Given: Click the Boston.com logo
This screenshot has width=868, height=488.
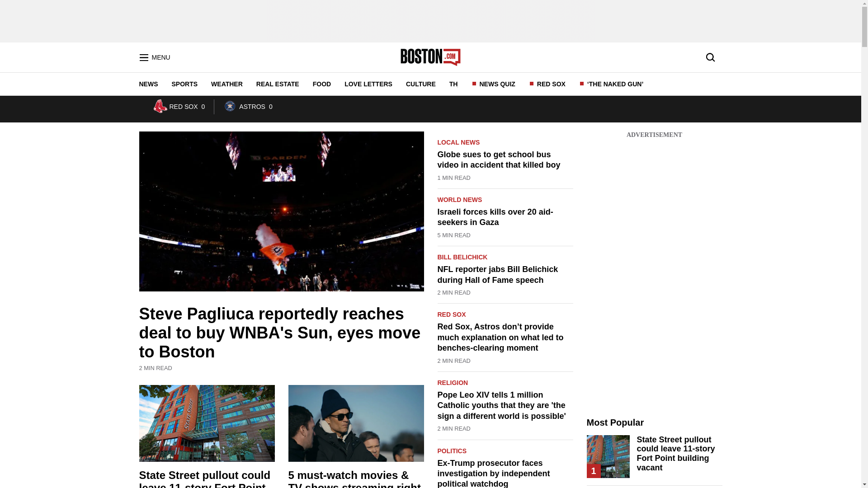Looking at the screenshot, I should click(430, 57).
